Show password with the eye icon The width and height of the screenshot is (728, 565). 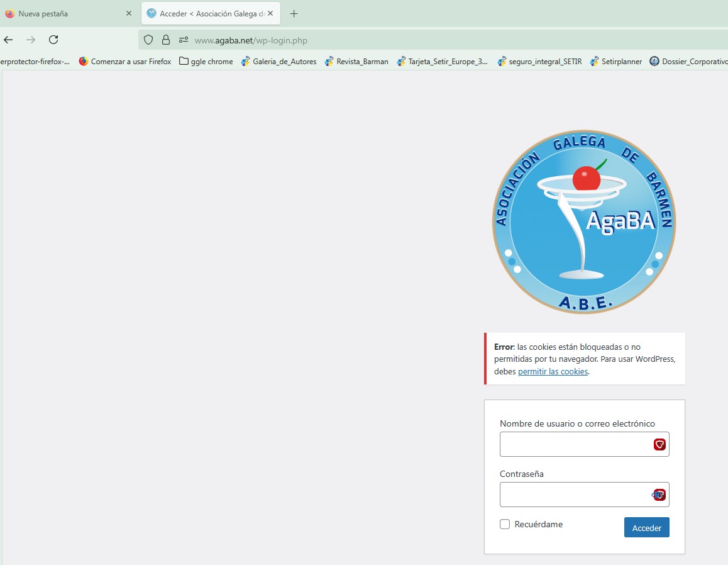pyautogui.click(x=656, y=495)
